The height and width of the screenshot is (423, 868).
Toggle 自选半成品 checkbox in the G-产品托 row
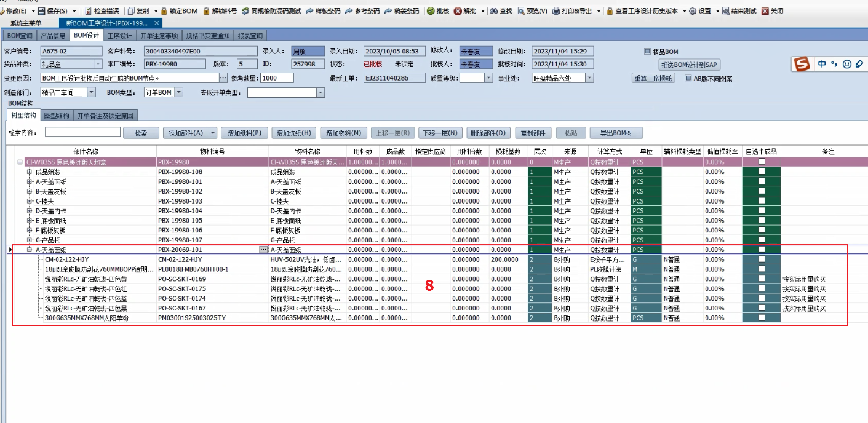tap(762, 240)
